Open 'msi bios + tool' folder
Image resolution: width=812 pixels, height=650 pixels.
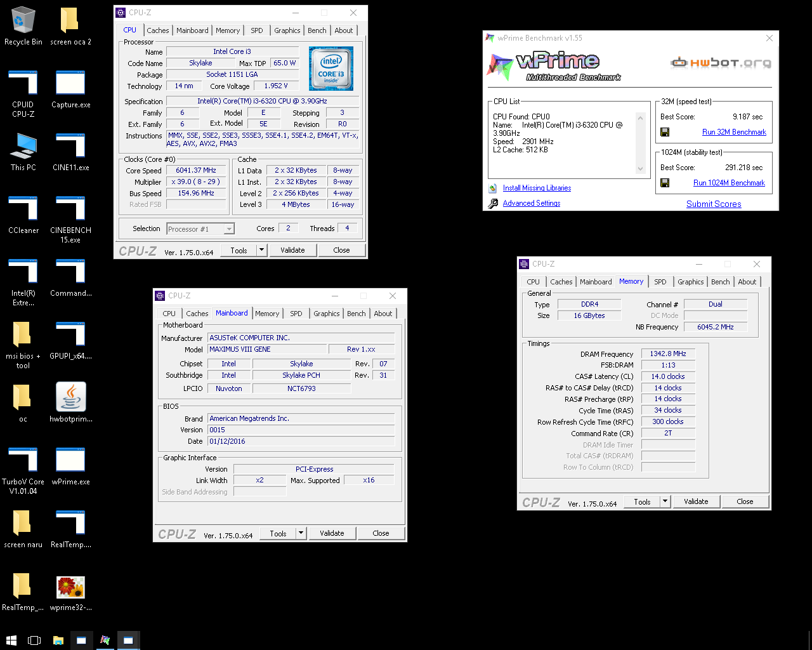[x=23, y=345]
